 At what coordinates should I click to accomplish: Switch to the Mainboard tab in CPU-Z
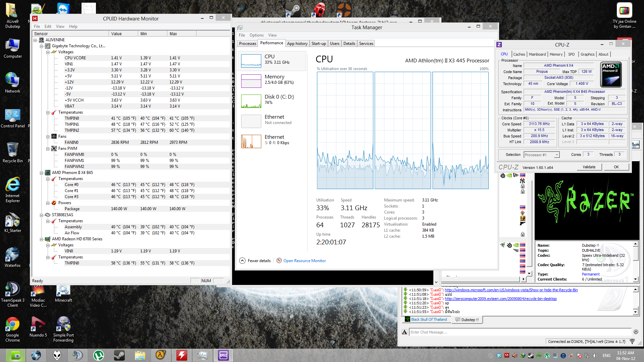[x=537, y=54]
